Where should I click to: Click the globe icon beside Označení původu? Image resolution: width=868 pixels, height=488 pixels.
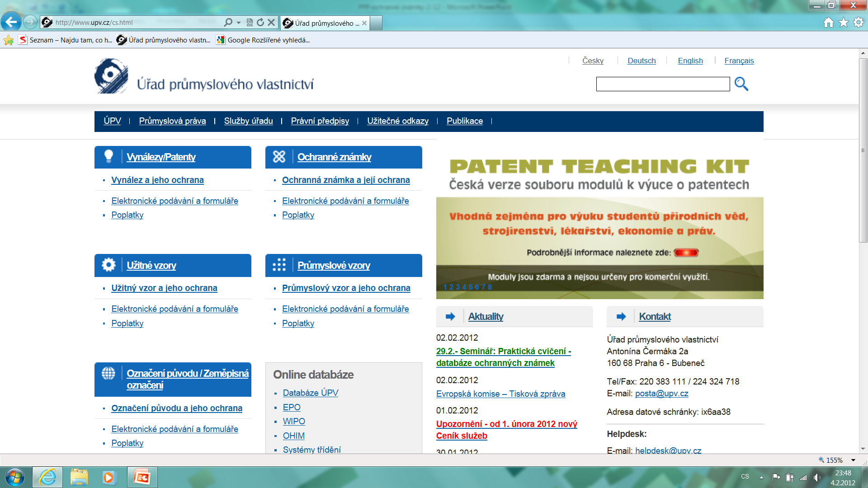click(x=108, y=373)
